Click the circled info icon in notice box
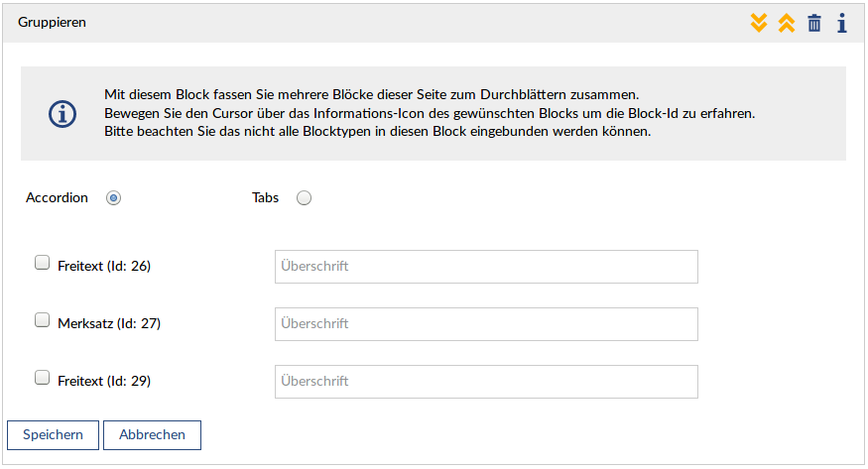 click(x=62, y=114)
